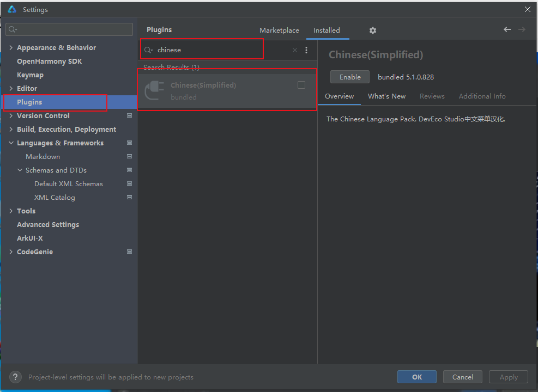Collapse the Languages & Frameworks node
Viewport: 538px width, 392px height.
tap(11, 143)
